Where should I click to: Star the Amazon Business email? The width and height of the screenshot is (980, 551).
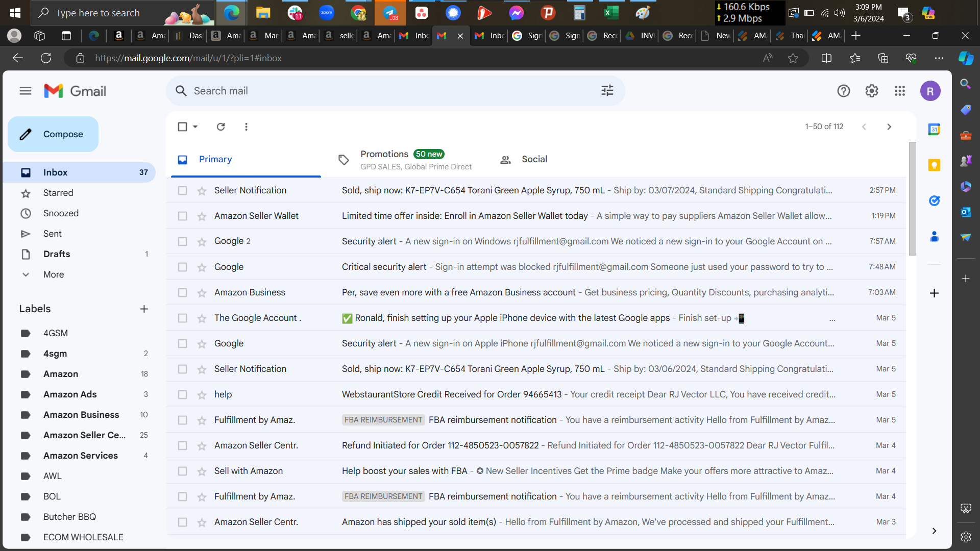(x=202, y=293)
